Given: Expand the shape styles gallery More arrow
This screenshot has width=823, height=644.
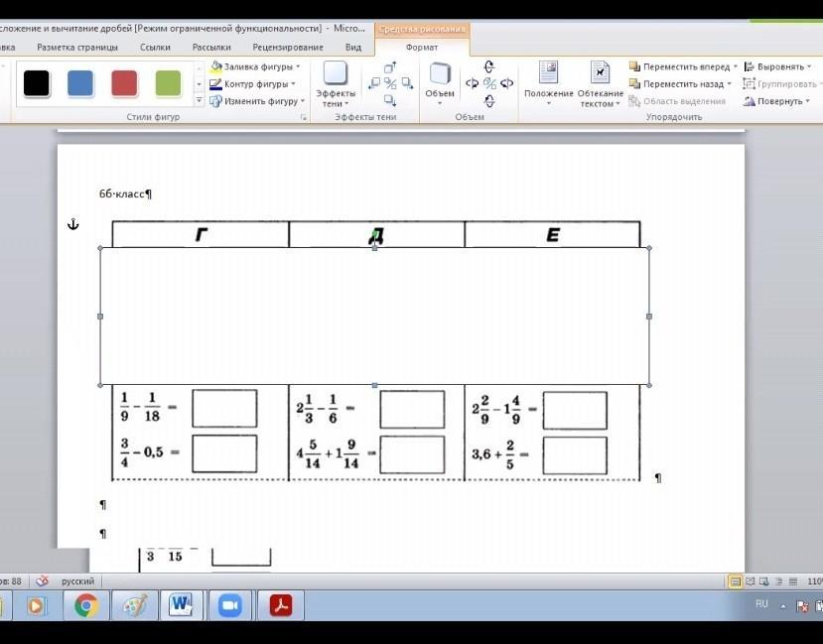Looking at the screenshot, I should (199, 99).
